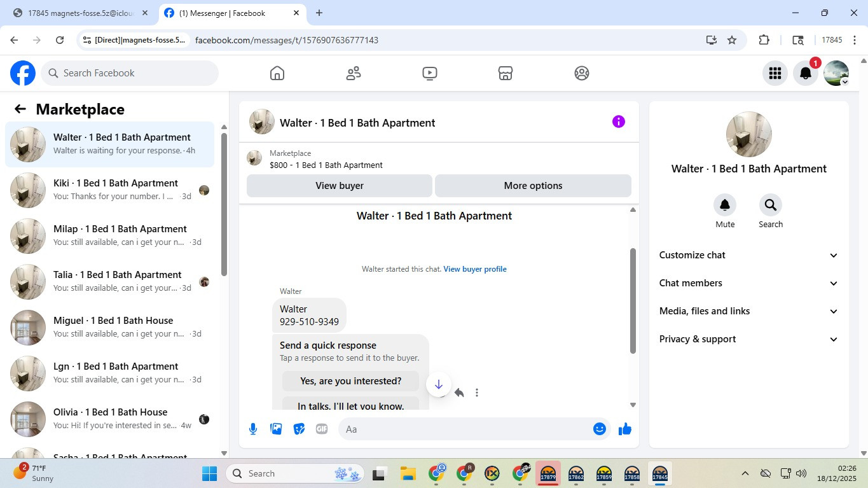Image resolution: width=868 pixels, height=488 pixels.
Task: Click the conversation list scrollbar
Action: (224, 204)
